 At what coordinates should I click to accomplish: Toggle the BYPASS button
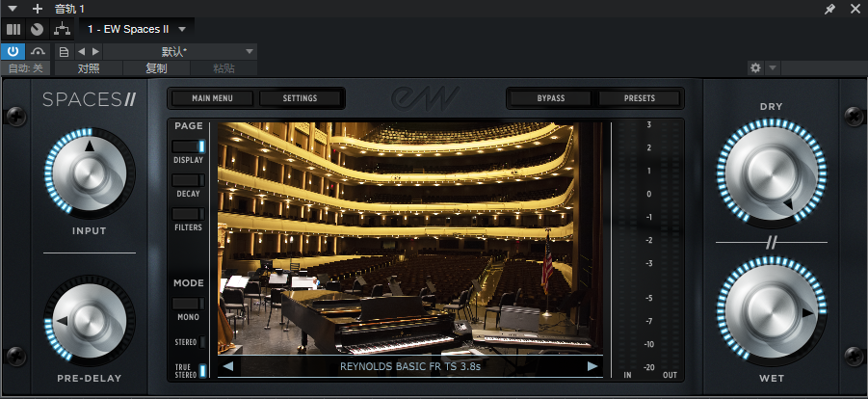coord(551,98)
